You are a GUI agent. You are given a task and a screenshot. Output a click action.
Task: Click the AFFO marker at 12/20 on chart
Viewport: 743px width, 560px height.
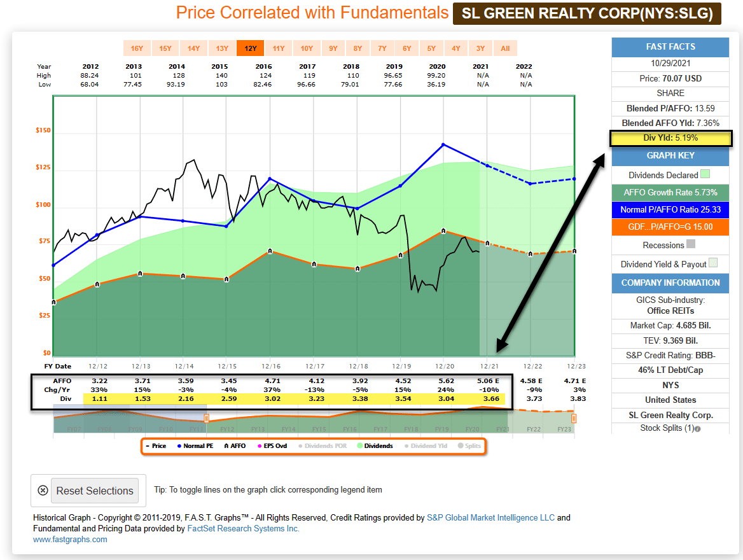click(443, 231)
